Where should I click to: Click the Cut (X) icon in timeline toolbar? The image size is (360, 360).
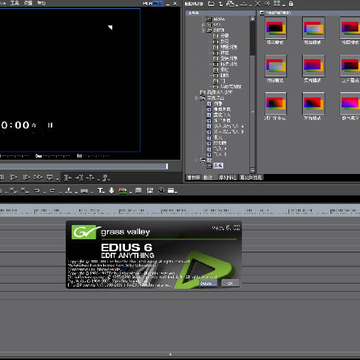13,191
